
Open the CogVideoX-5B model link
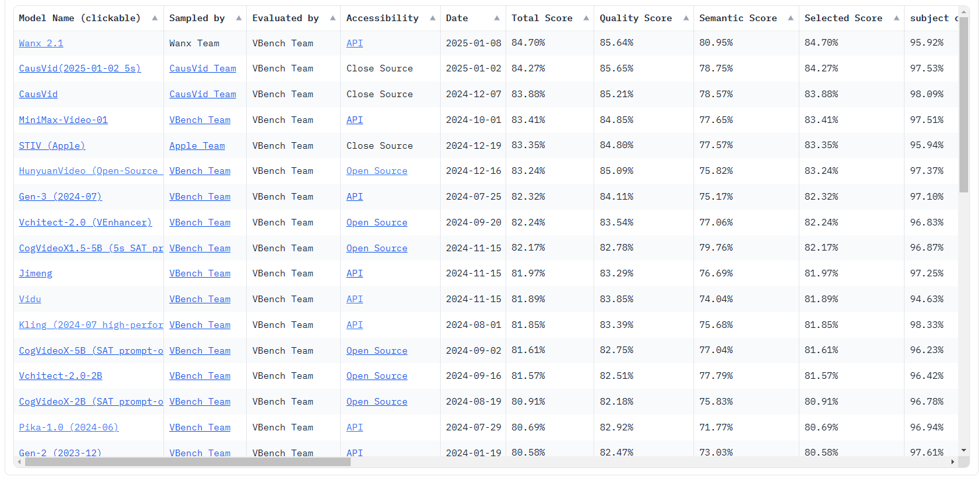pos(91,350)
